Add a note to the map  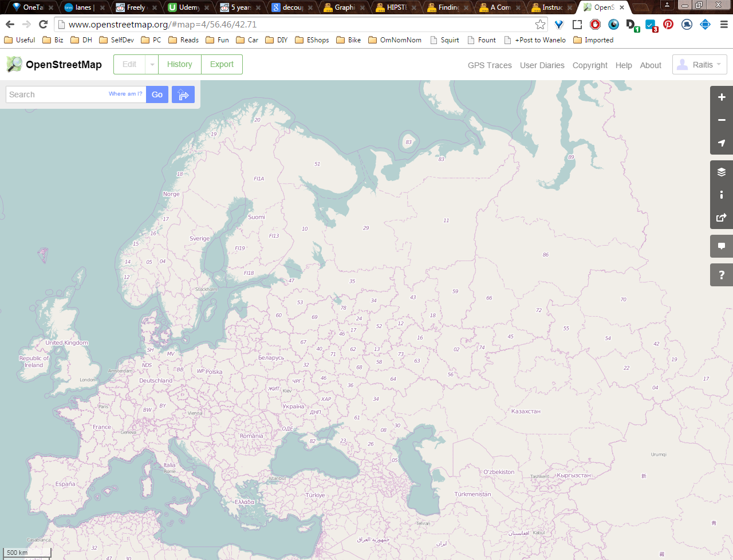click(722, 246)
